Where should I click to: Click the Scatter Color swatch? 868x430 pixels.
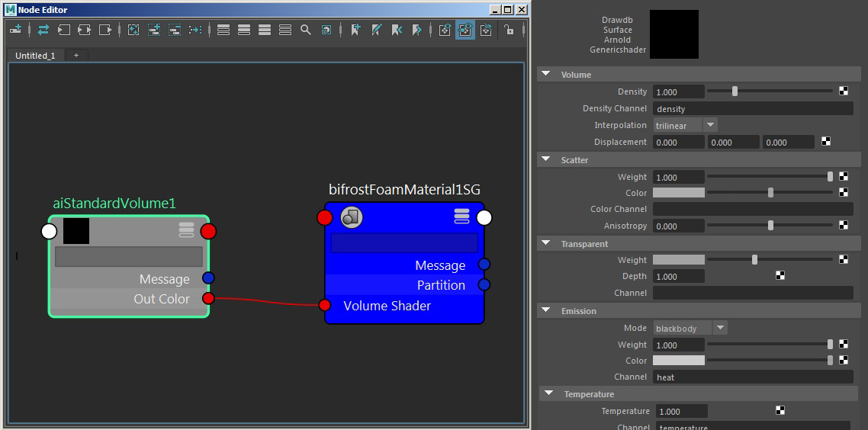(679, 193)
